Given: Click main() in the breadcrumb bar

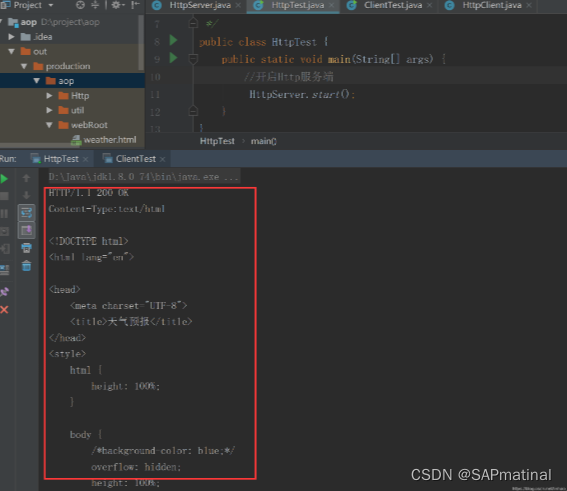Looking at the screenshot, I should coord(264,141).
